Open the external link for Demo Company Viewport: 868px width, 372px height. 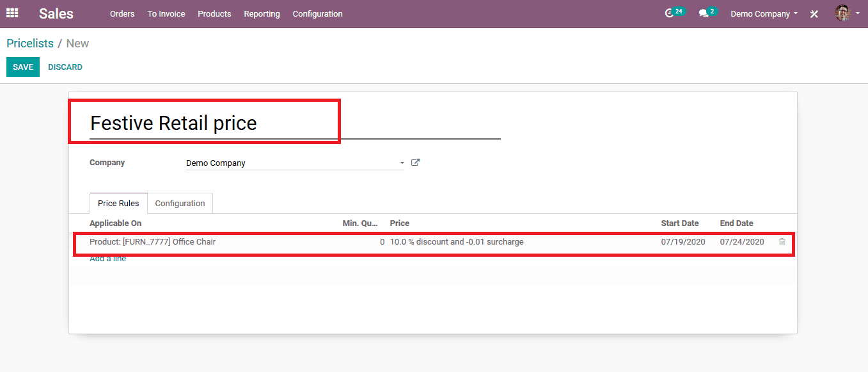415,163
